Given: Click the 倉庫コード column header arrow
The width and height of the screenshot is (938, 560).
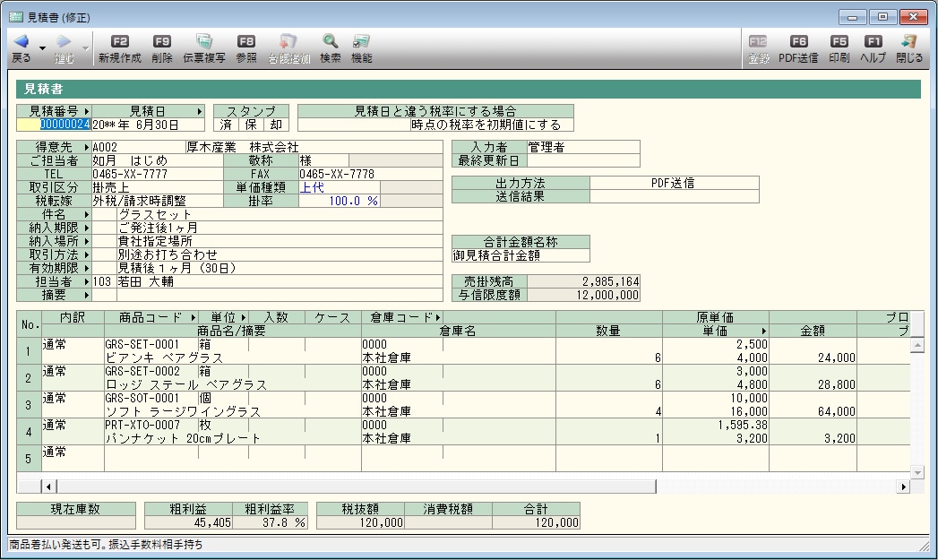Looking at the screenshot, I should 438,318.
